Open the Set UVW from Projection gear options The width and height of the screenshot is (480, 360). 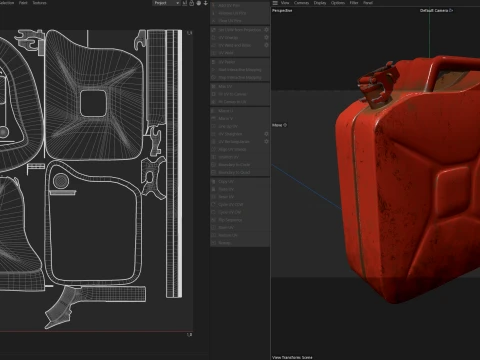[x=266, y=30]
